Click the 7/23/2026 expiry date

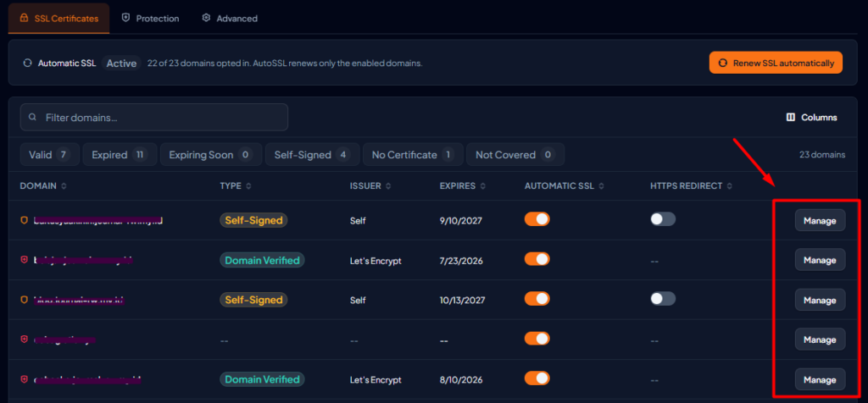click(460, 261)
